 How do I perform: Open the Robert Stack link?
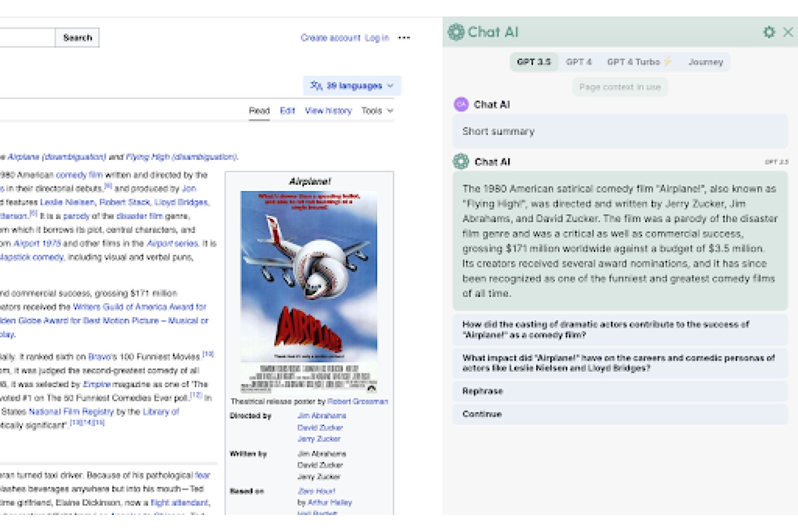coord(124,202)
